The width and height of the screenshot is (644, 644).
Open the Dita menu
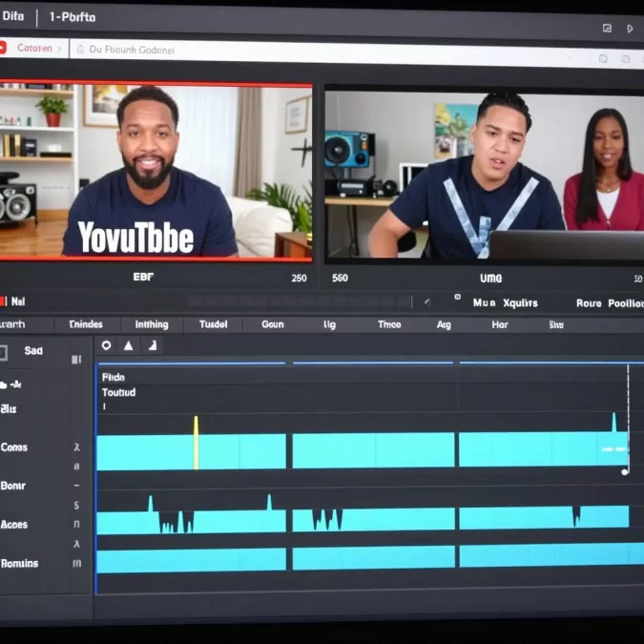[x=12, y=16]
